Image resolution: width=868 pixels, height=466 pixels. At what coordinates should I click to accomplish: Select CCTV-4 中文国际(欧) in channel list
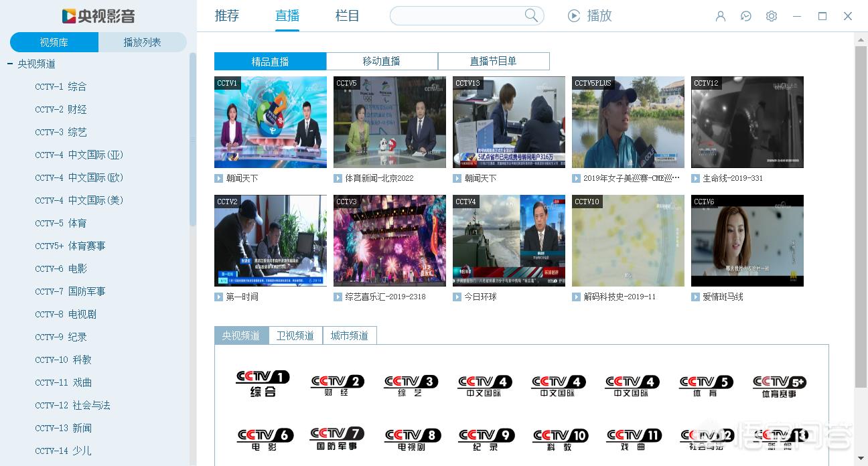pyautogui.click(x=79, y=177)
